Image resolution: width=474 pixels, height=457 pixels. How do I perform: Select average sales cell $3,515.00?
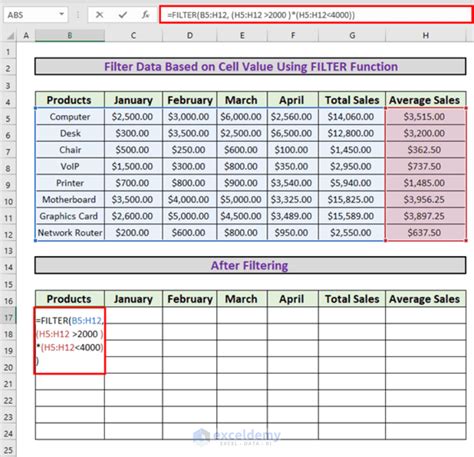point(426,117)
